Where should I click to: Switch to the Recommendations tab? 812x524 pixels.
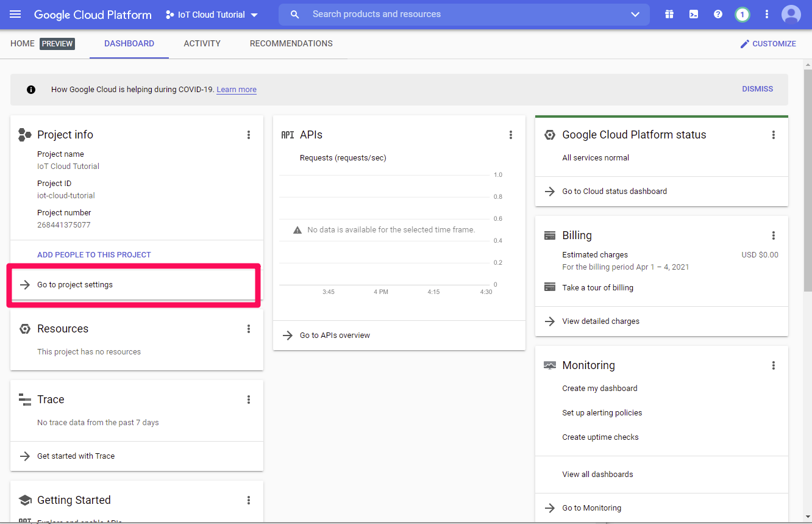[291, 44]
